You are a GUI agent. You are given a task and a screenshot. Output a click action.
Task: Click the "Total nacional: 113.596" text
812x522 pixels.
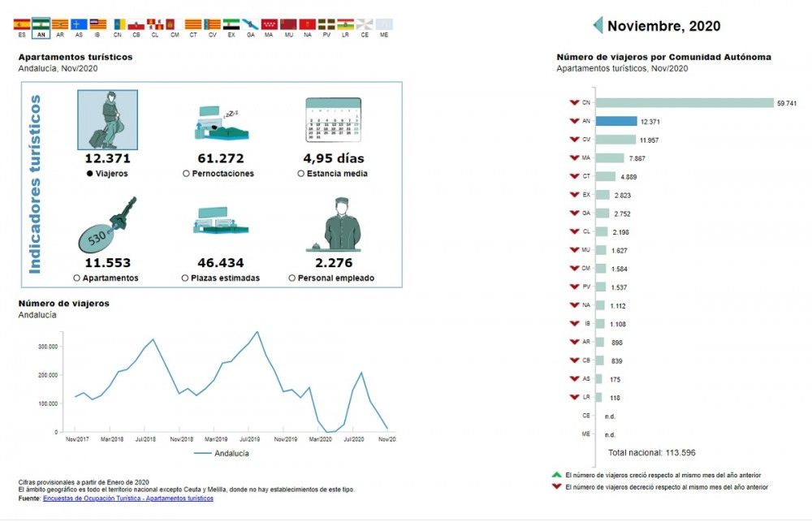click(x=652, y=453)
